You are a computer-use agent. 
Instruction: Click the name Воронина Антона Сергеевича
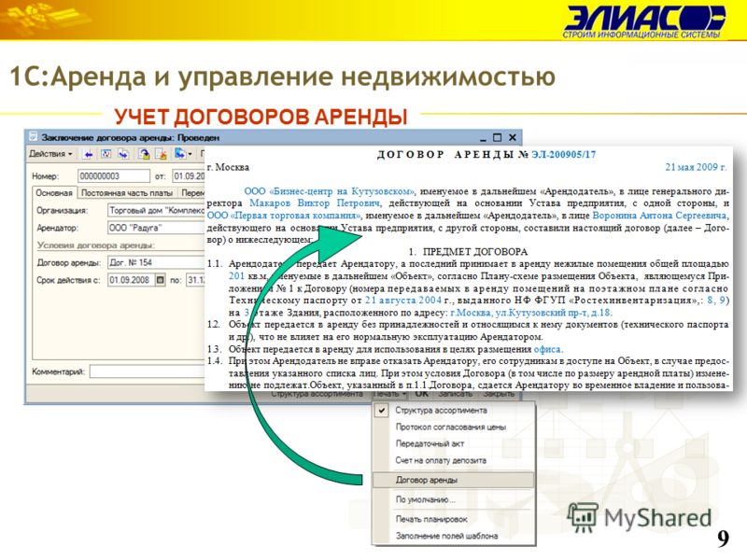tap(660, 216)
